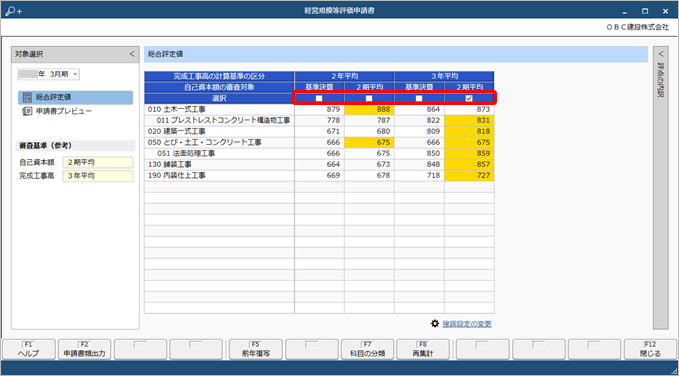Click the F7 科目の分類 button

coord(367,349)
